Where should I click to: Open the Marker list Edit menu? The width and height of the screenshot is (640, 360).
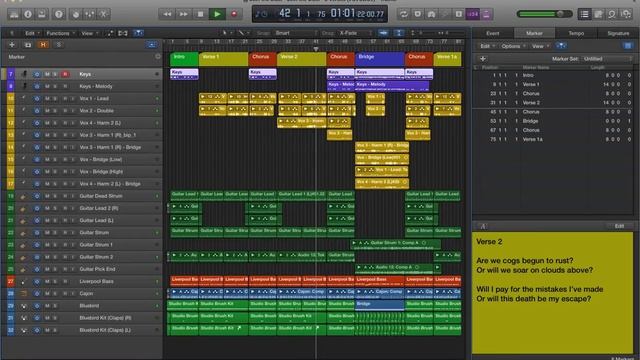(x=487, y=46)
